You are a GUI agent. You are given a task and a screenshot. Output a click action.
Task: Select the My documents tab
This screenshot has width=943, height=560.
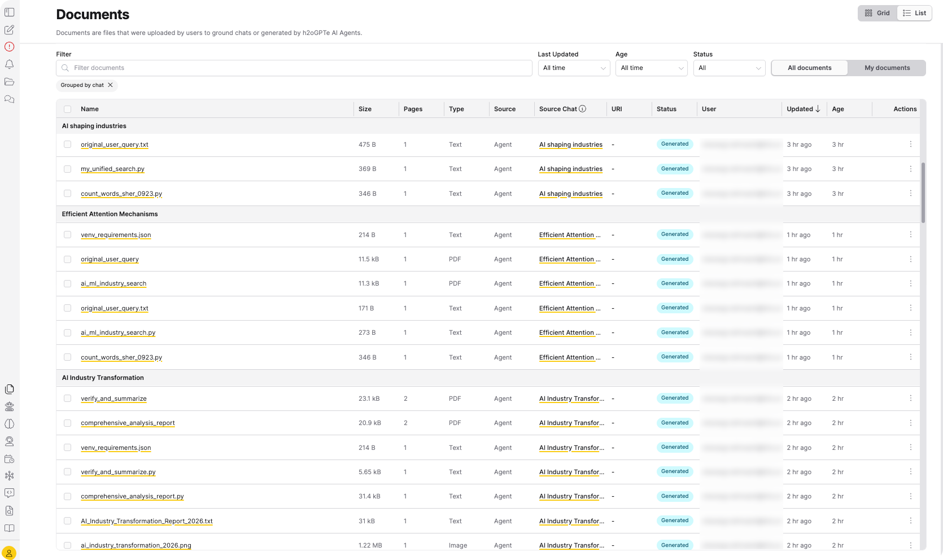[x=887, y=68]
